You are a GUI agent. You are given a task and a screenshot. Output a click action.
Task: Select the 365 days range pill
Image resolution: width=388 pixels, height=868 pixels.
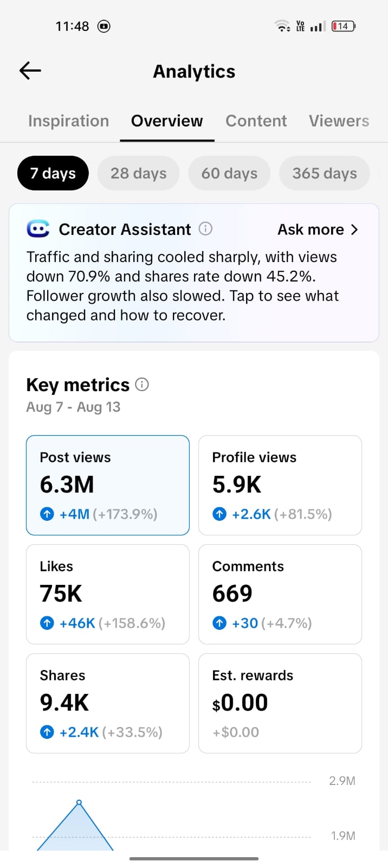click(x=325, y=173)
